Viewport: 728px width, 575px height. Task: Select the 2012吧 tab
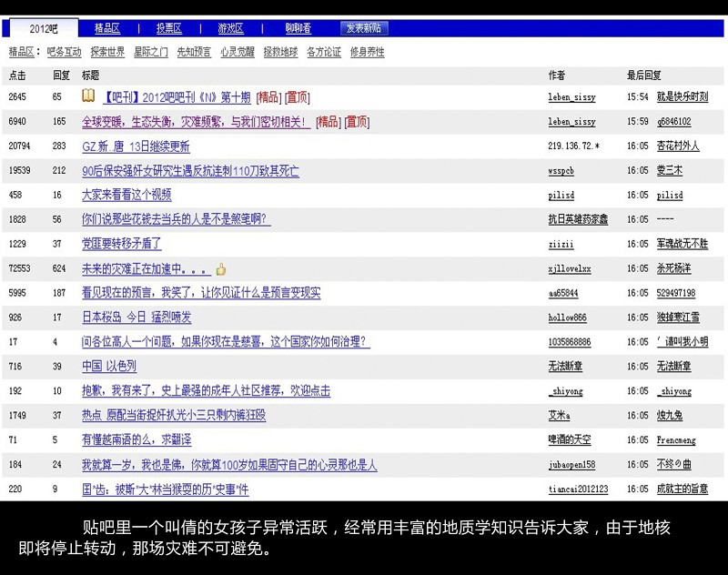pos(44,29)
